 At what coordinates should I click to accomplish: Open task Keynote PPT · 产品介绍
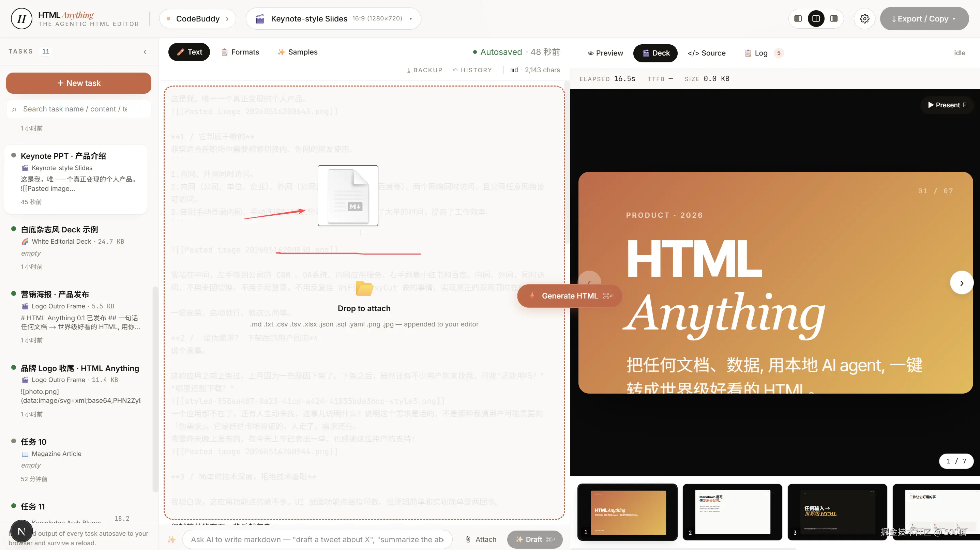(x=76, y=179)
